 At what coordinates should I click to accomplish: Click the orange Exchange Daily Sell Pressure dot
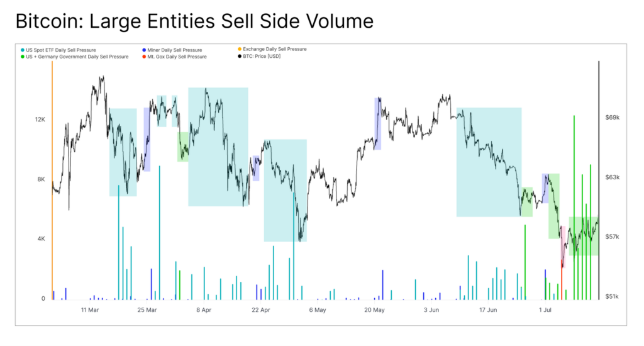coord(240,49)
